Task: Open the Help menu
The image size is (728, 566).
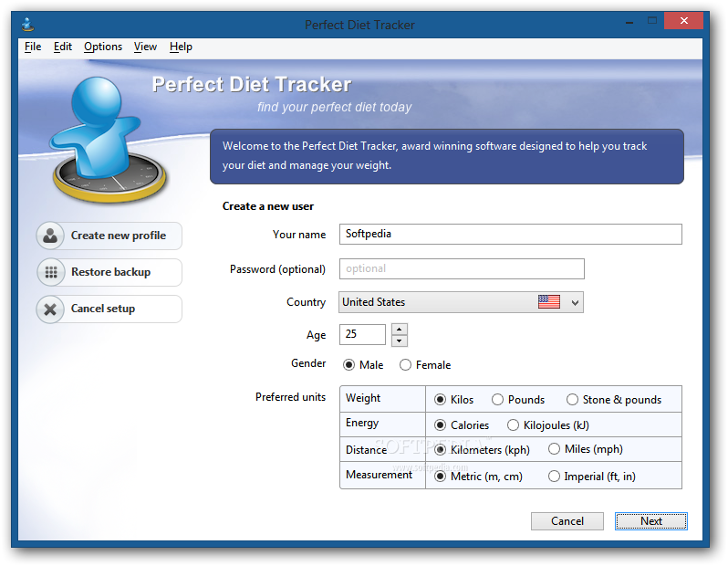Action: coord(181,47)
